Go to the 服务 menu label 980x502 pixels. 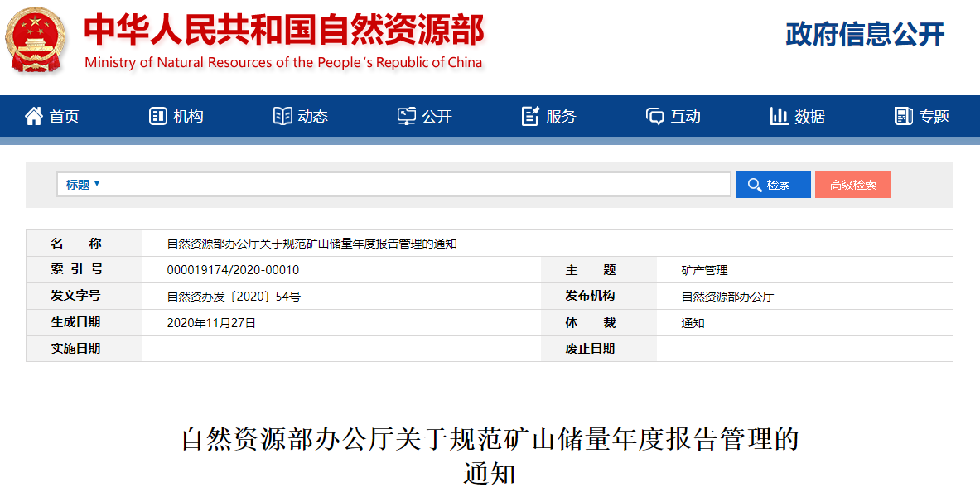[561, 117]
